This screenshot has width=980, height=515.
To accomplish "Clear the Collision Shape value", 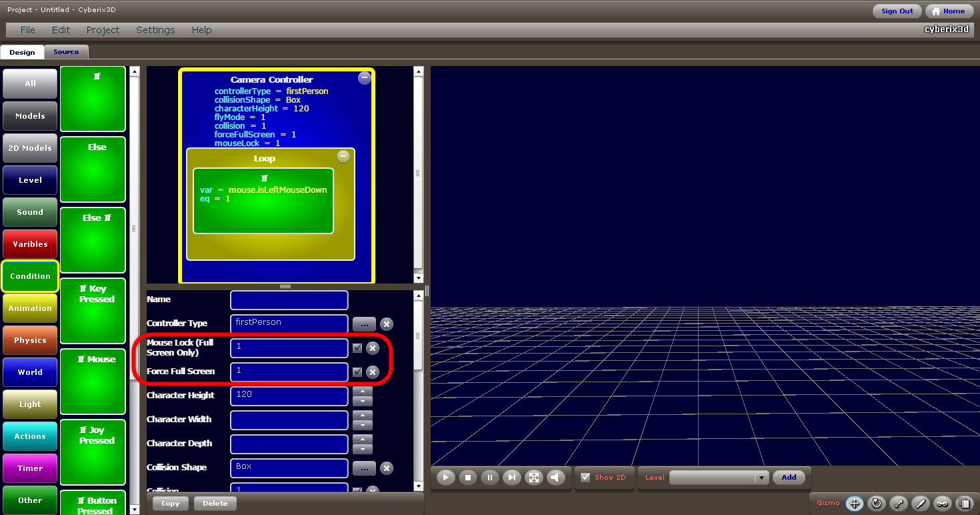I will point(386,469).
